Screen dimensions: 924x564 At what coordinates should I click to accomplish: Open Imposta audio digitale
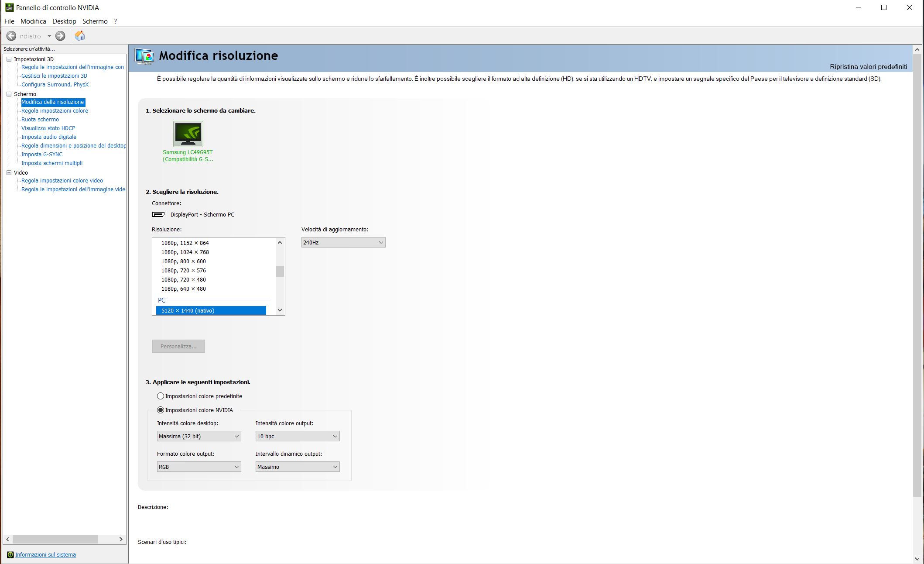[49, 137]
